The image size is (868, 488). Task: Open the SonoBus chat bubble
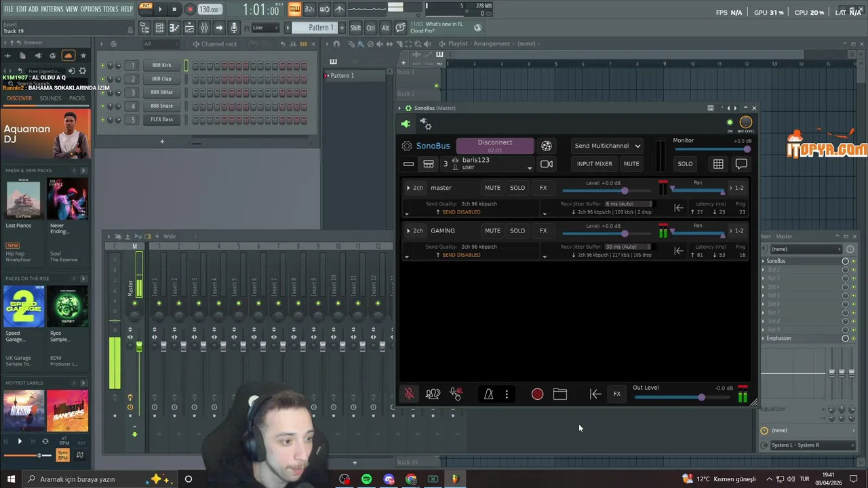[741, 164]
